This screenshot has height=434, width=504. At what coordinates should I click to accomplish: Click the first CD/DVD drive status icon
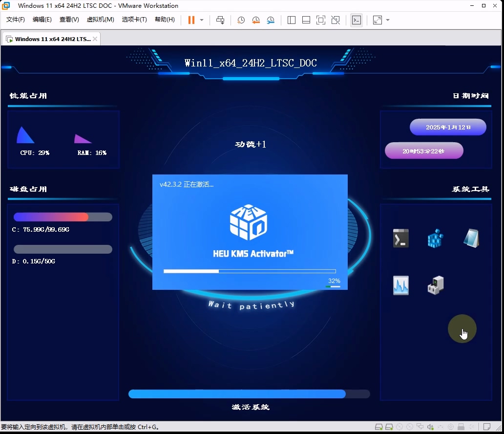tap(399, 427)
